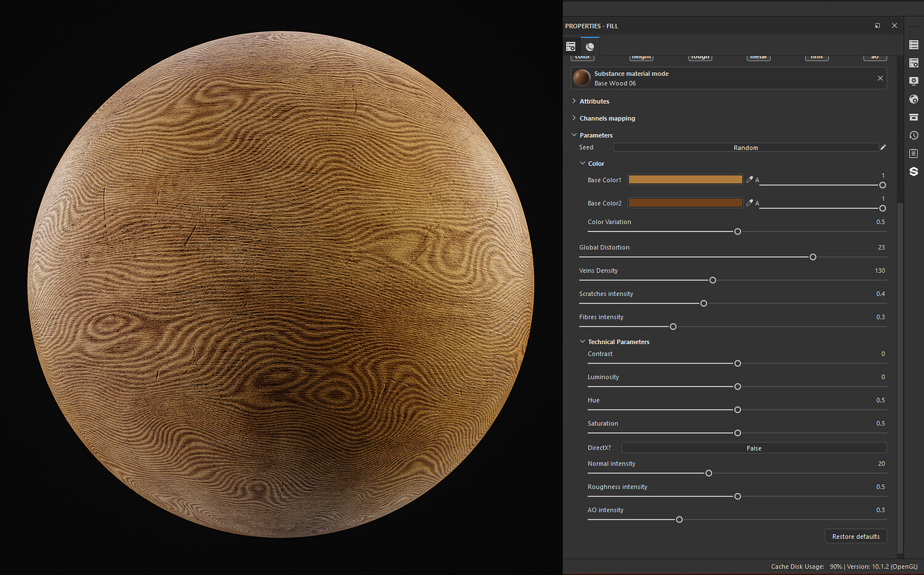The height and width of the screenshot is (575, 924).
Task: Click the Random seed button
Action: point(745,148)
